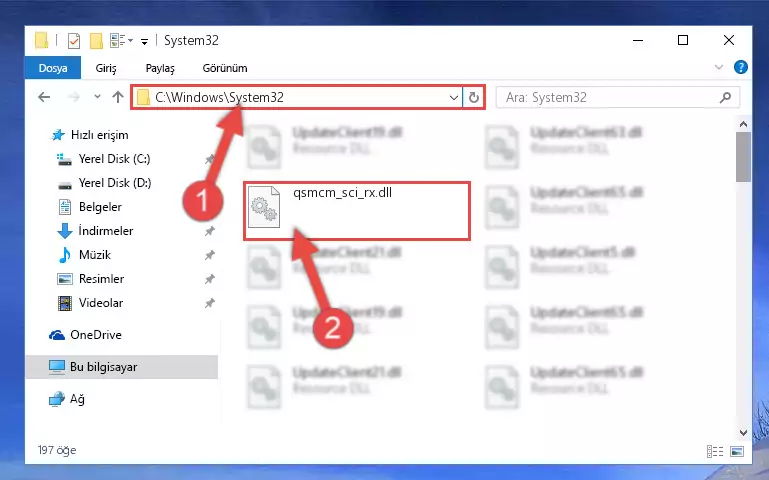Select Ağ network in navigation pane
The height and width of the screenshot is (480, 769).
point(67,399)
